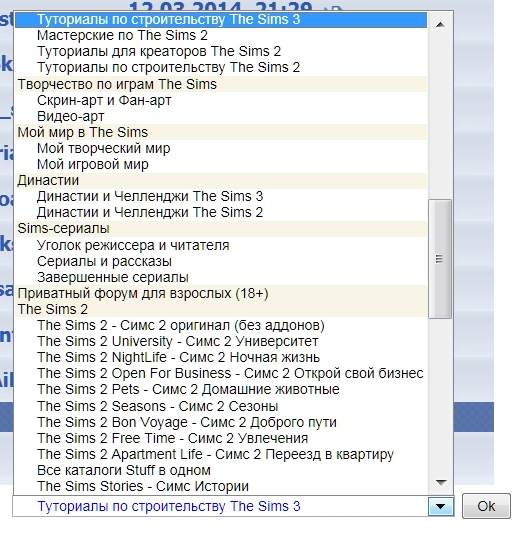526x533 pixels.
Task: Collapse the forum combo box arrow
Action: point(441,506)
